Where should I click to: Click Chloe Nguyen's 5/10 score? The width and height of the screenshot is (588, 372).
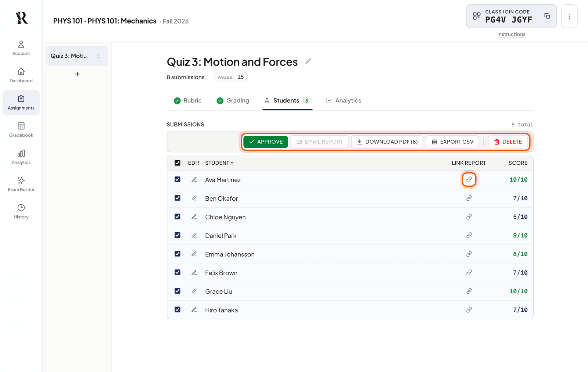coord(520,217)
